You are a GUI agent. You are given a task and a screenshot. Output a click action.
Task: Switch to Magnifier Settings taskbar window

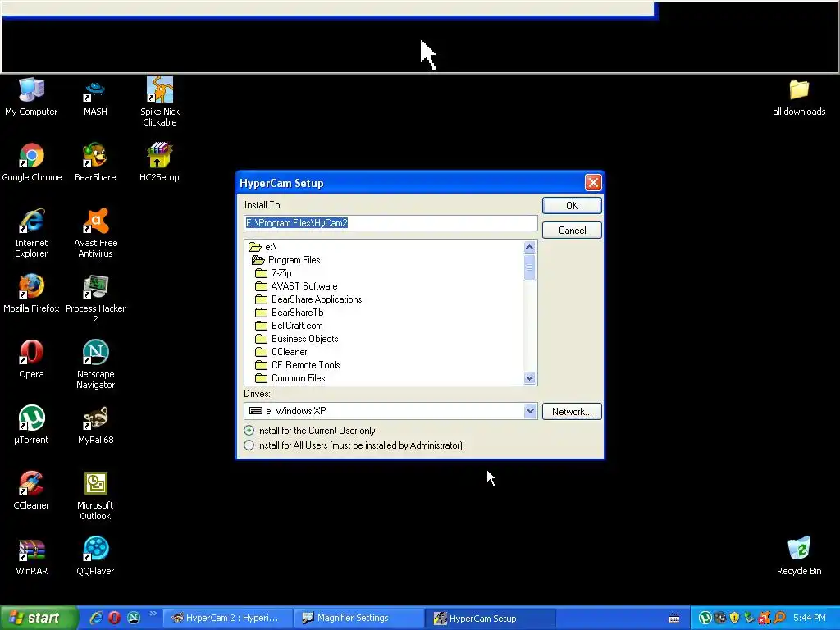pyautogui.click(x=359, y=618)
